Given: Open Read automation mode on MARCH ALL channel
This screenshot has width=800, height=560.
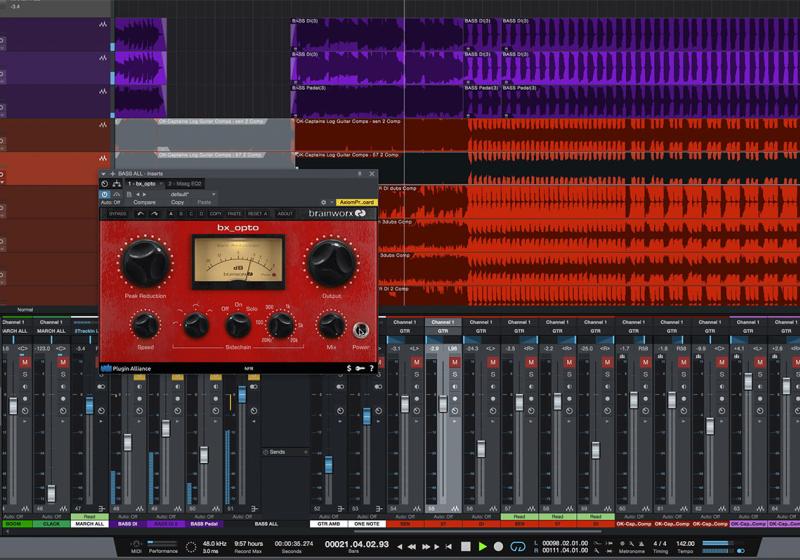Looking at the screenshot, I should pos(89,517).
